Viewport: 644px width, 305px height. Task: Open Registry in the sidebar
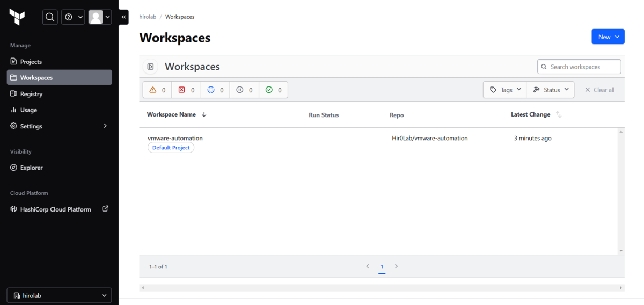[x=59, y=94]
